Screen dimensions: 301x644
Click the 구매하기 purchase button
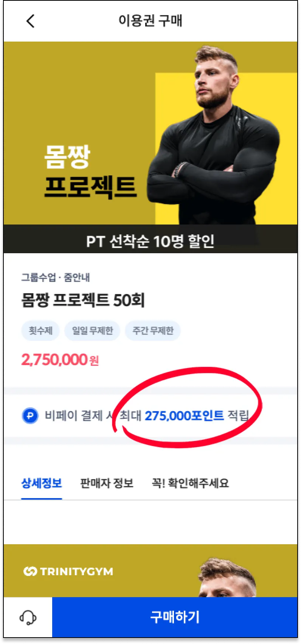click(x=175, y=617)
